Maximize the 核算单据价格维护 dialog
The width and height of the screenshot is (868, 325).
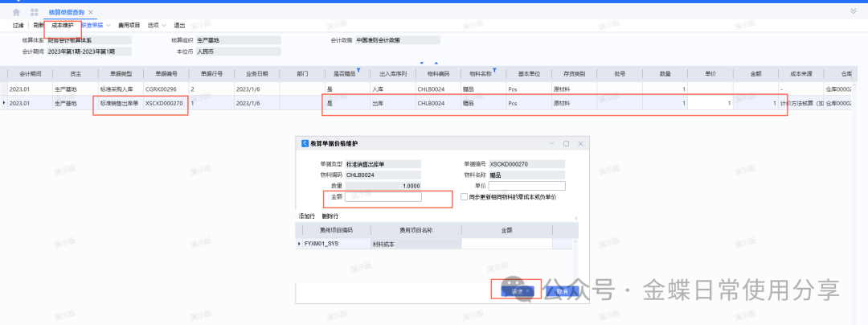pos(566,143)
